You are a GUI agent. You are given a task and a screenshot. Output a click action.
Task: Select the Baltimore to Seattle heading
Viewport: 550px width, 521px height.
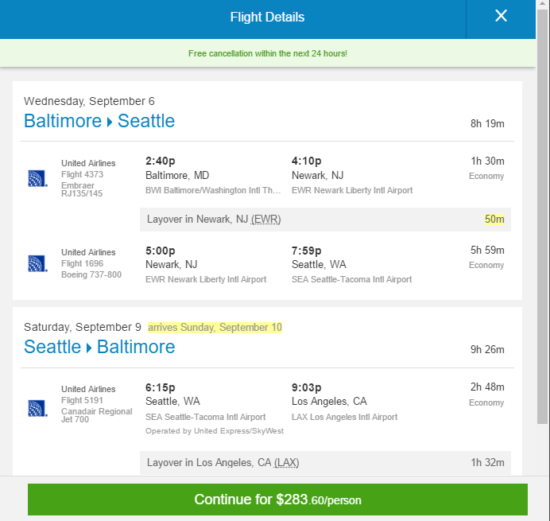(99, 121)
